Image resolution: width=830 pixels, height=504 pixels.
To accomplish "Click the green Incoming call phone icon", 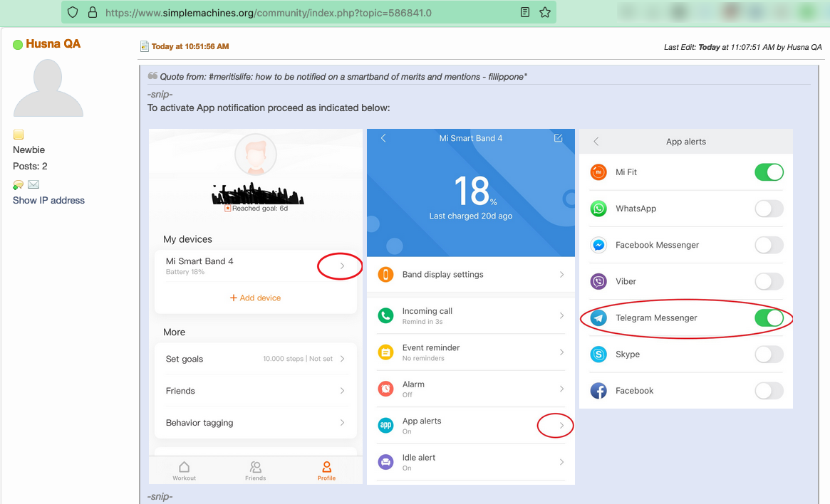I will (x=386, y=316).
